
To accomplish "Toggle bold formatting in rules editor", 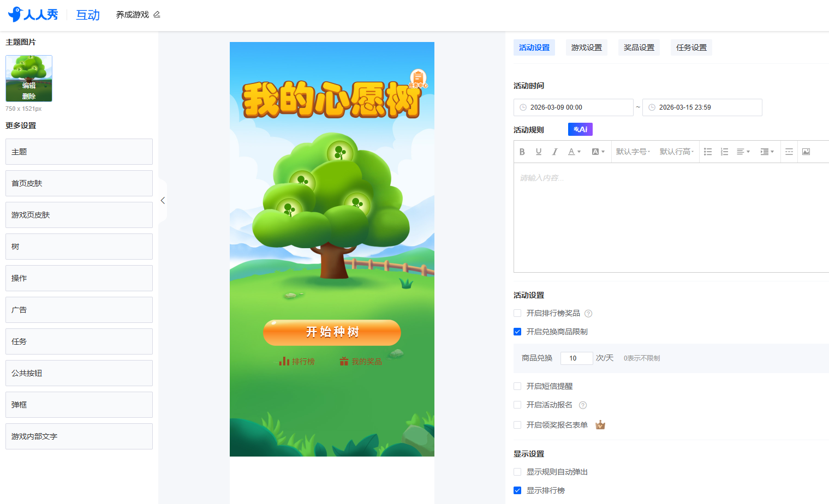I will [x=522, y=152].
